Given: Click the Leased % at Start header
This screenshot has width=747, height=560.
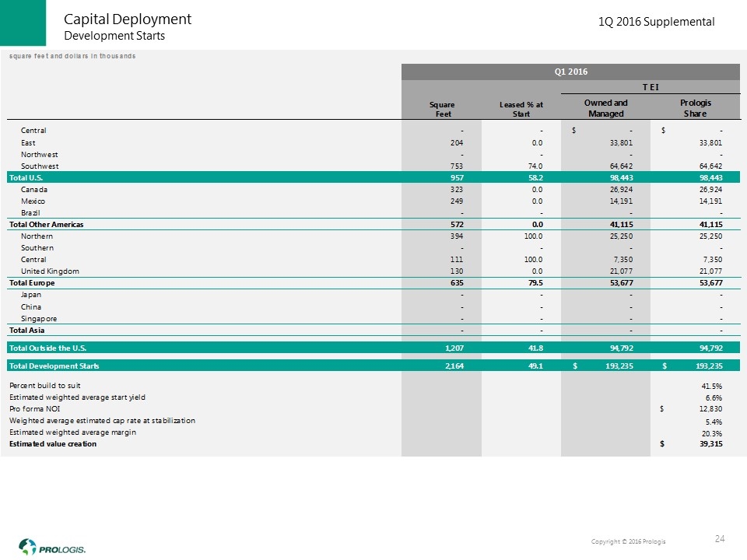Looking at the screenshot, I should click(x=520, y=108).
